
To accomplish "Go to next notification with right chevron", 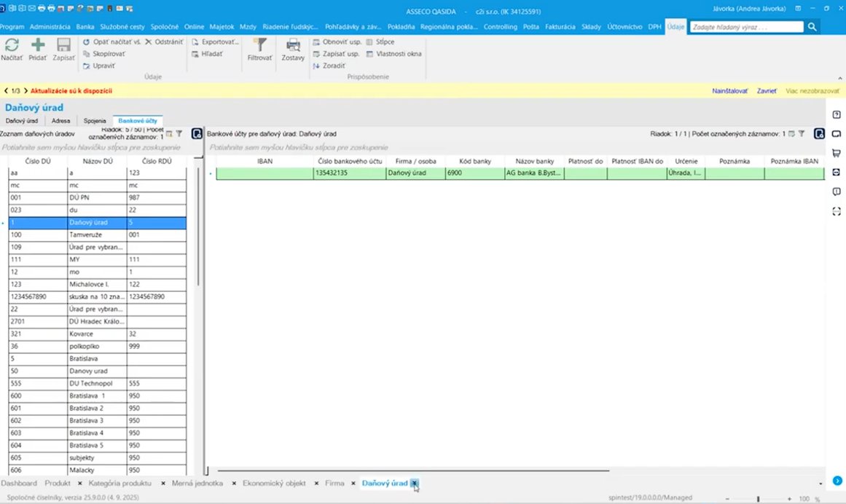I will tap(26, 90).
